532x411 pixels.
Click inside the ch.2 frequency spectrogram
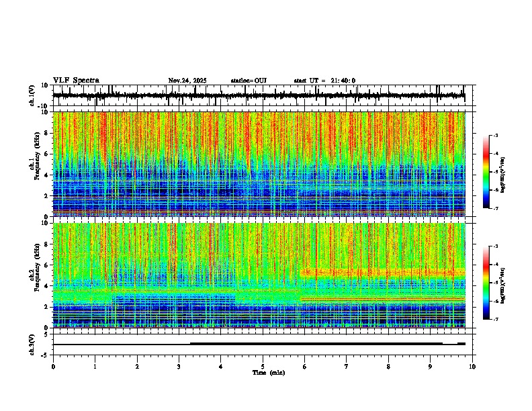coord(259,275)
